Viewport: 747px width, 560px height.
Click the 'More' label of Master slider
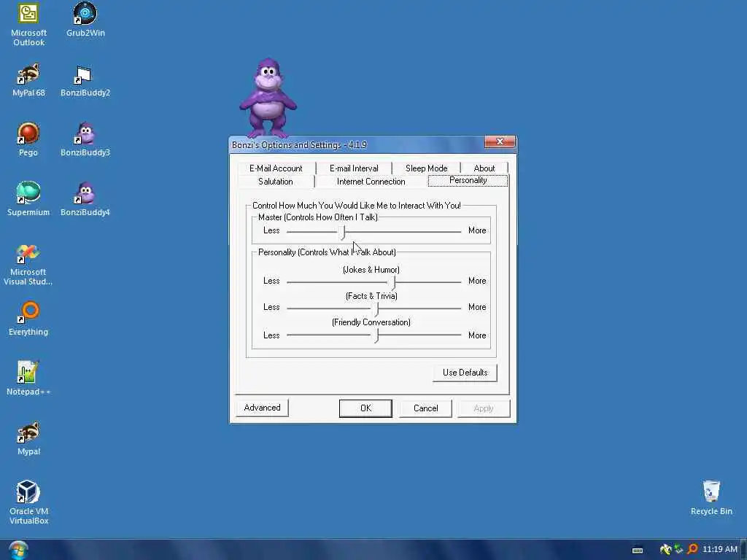[x=477, y=230]
